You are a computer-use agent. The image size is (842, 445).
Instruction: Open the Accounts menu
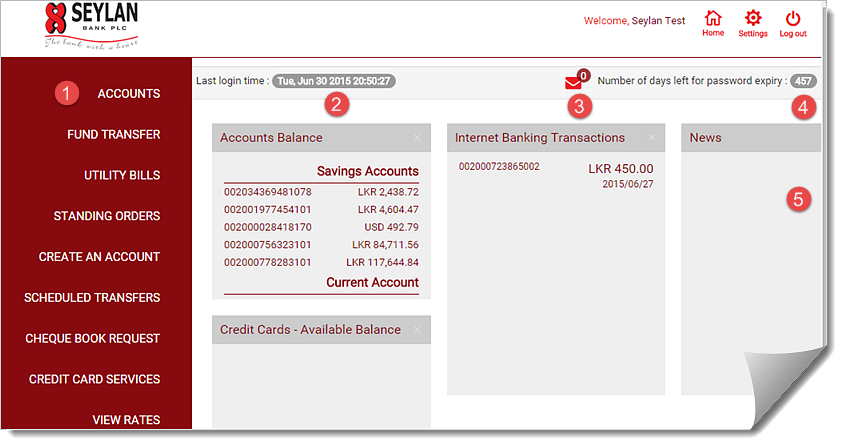pyautogui.click(x=129, y=94)
